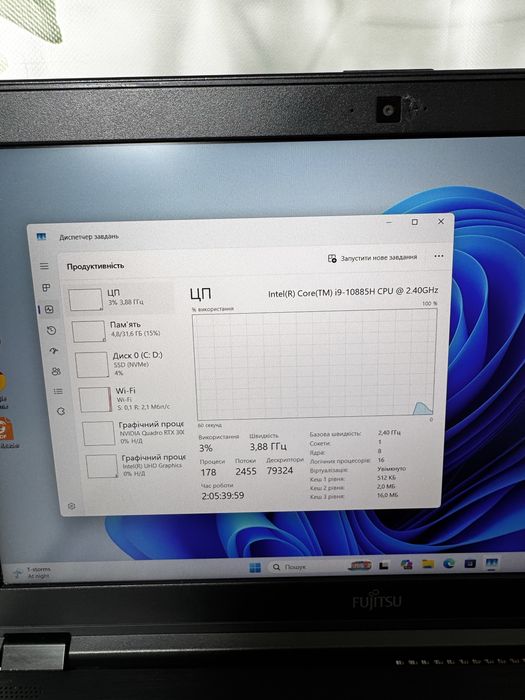Click the search highlight image in taskbar
Screen dimensions: 525x700
[360, 566]
